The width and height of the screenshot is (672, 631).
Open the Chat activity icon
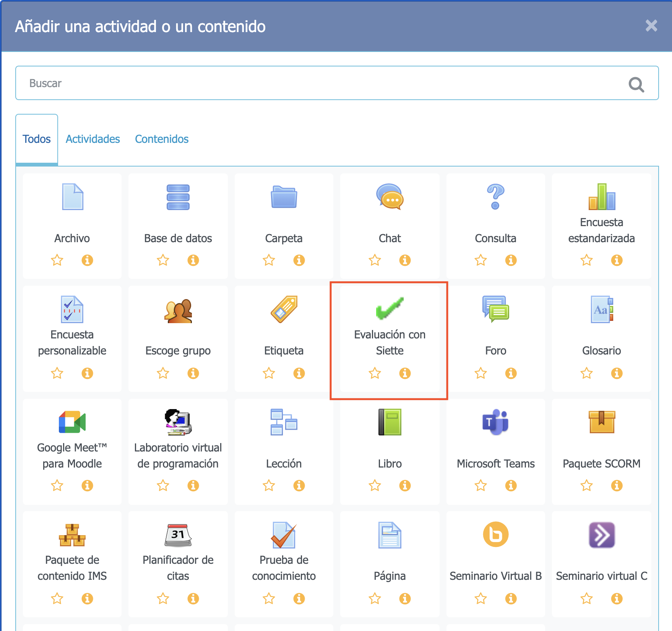click(x=390, y=197)
